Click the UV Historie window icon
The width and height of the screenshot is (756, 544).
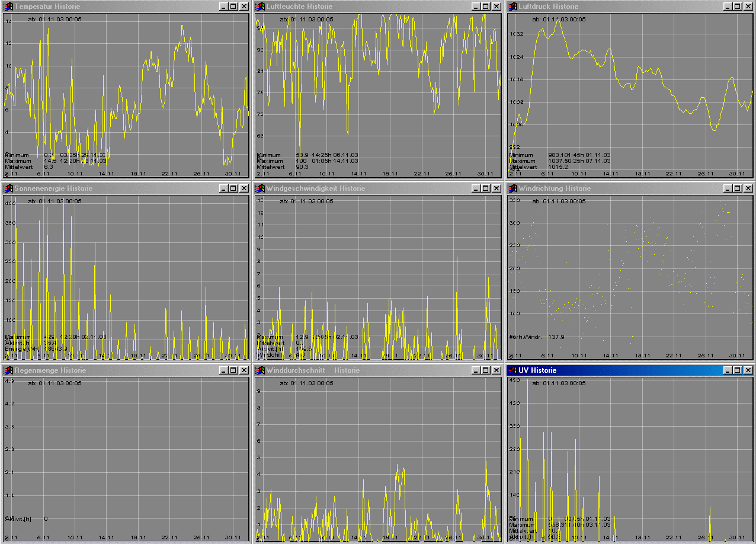[512, 370]
